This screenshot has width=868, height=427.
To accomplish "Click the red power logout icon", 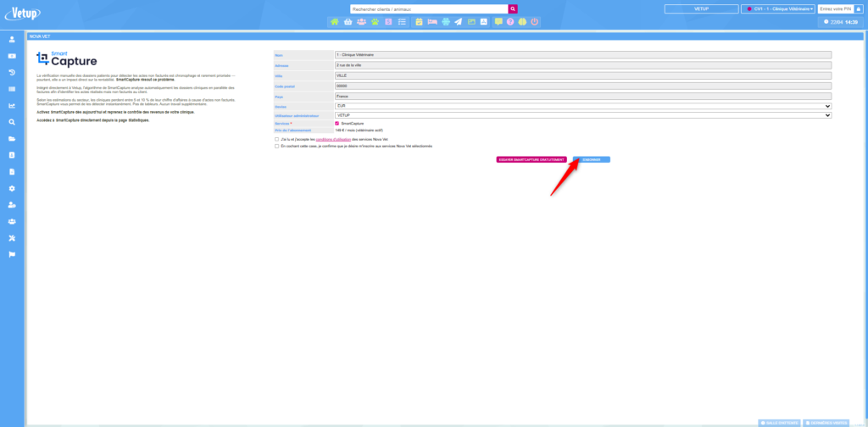I will 535,21.
